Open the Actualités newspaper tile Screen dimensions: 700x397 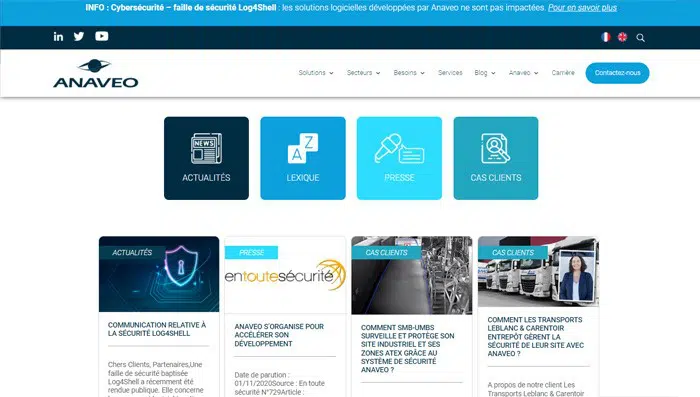[x=206, y=158]
